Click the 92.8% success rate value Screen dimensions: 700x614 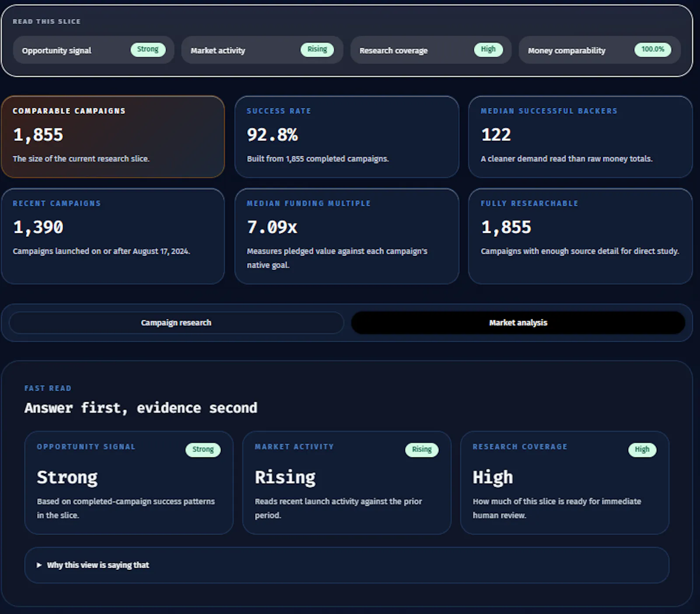(x=272, y=135)
